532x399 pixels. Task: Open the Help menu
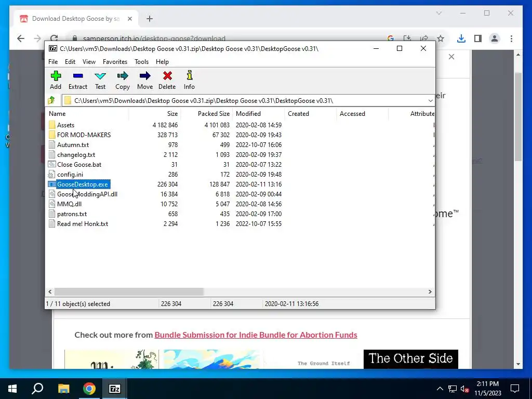(x=162, y=62)
